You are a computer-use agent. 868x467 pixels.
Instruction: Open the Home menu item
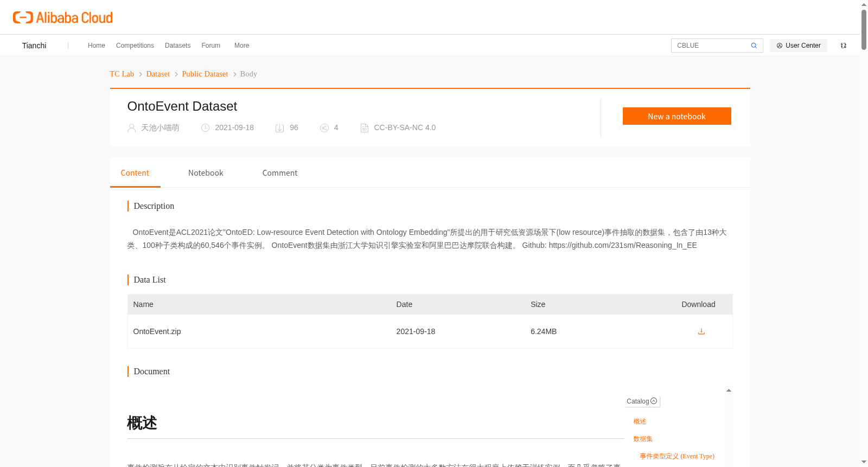click(97, 46)
